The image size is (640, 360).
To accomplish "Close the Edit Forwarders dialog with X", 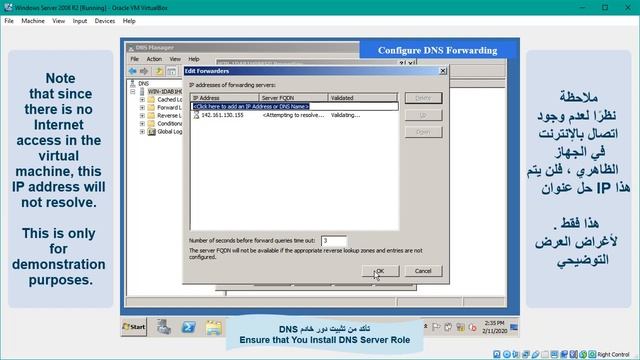I will pyautogui.click(x=443, y=71).
